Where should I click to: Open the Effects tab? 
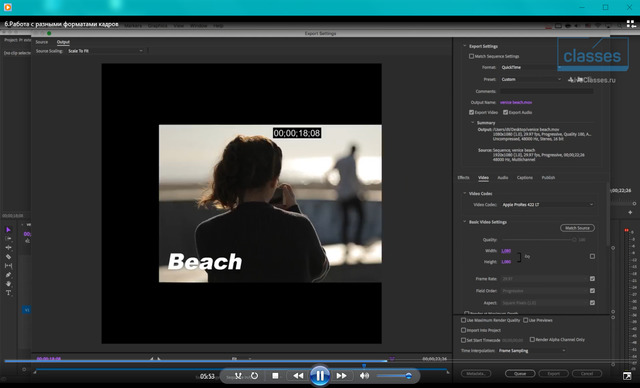pyautogui.click(x=463, y=177)
